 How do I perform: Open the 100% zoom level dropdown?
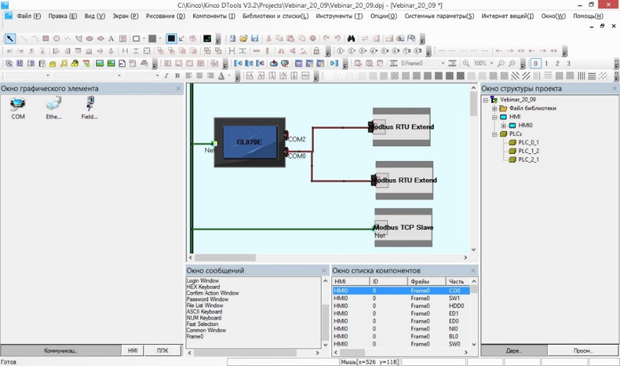[492, 63]
